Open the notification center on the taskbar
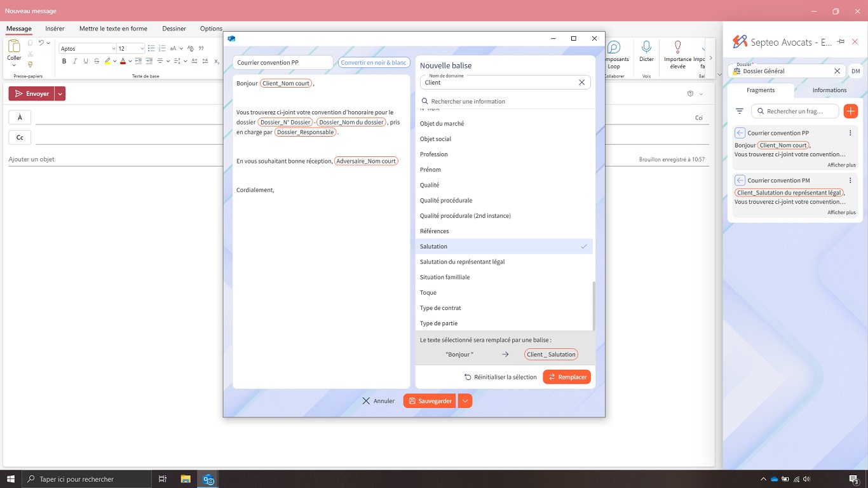 855,479
